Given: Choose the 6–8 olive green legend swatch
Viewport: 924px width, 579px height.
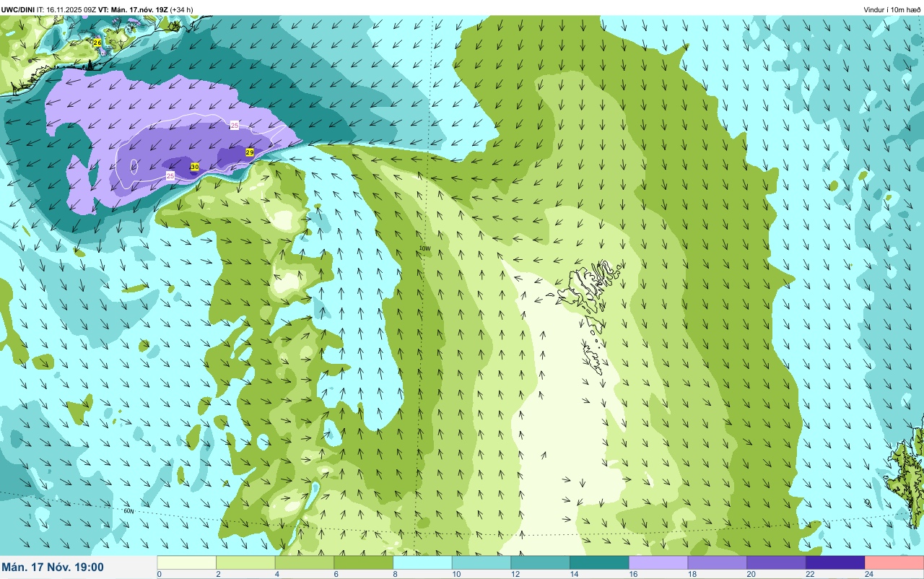Looking at the screenshot, I should [364, 562].
